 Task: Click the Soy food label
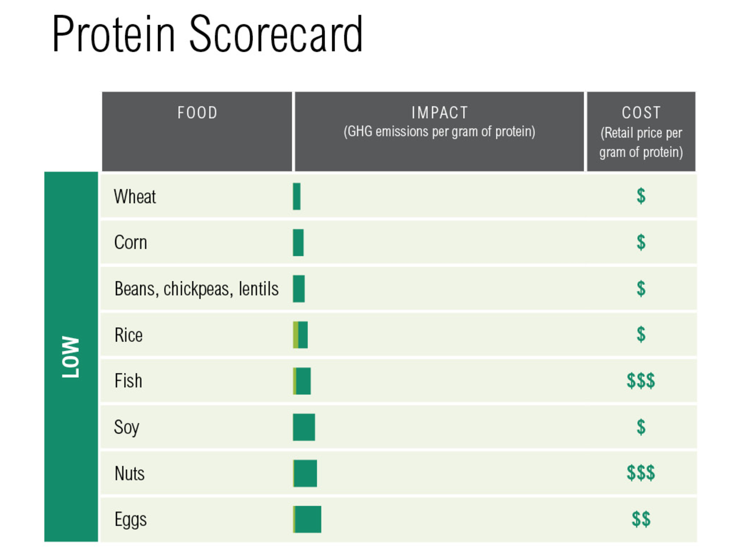(x=127, y=428)
